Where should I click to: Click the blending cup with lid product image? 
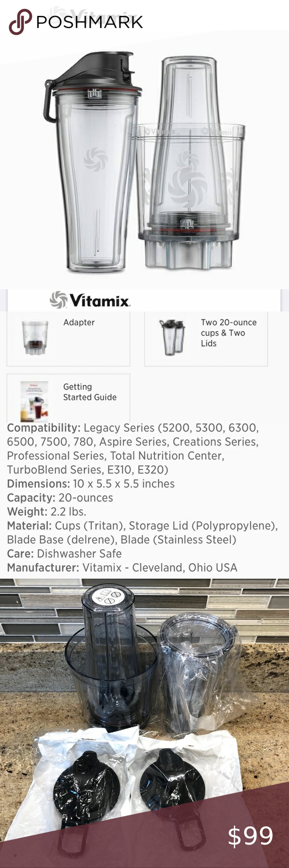pyautogui.click(x=92, y=162)
